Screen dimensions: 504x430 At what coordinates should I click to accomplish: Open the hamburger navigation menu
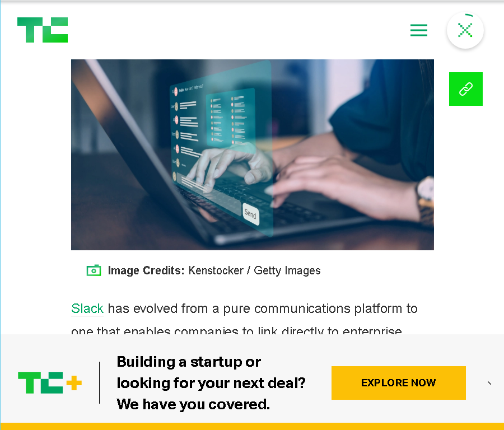click(419, 30)
